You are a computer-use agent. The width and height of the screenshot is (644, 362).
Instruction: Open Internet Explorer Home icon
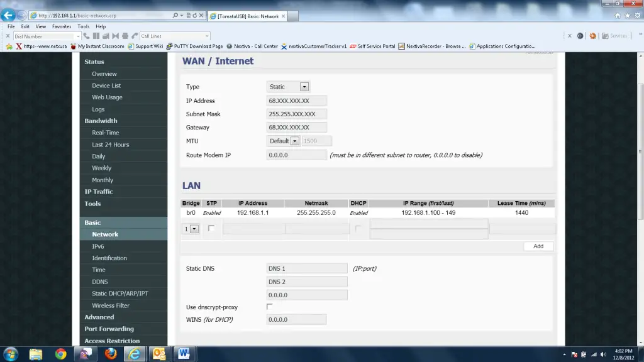[618, 16]
